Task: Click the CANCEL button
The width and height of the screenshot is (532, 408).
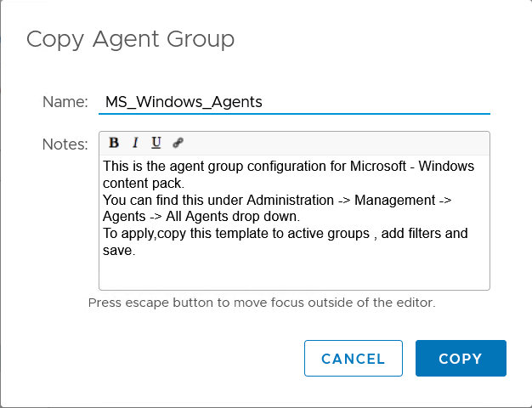Action: [353, 359]
